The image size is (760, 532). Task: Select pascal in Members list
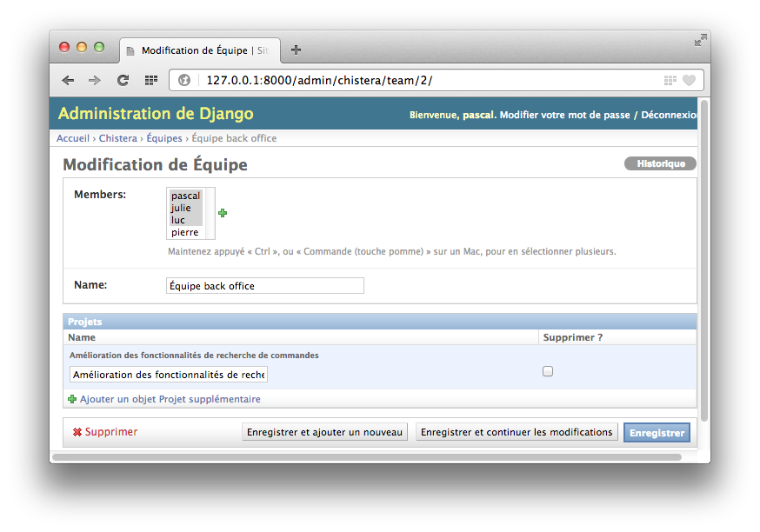coord(185,196)
